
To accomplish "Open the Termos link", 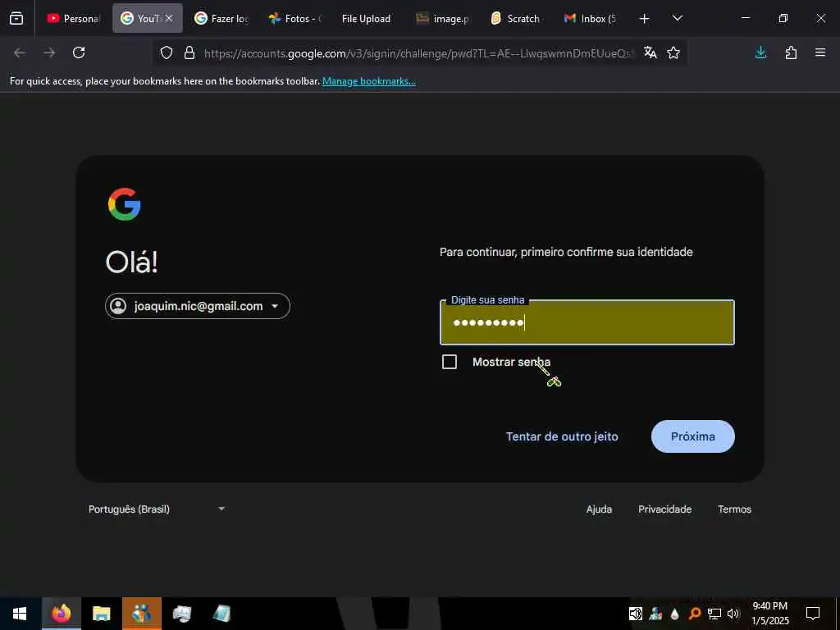I will 734,509.
